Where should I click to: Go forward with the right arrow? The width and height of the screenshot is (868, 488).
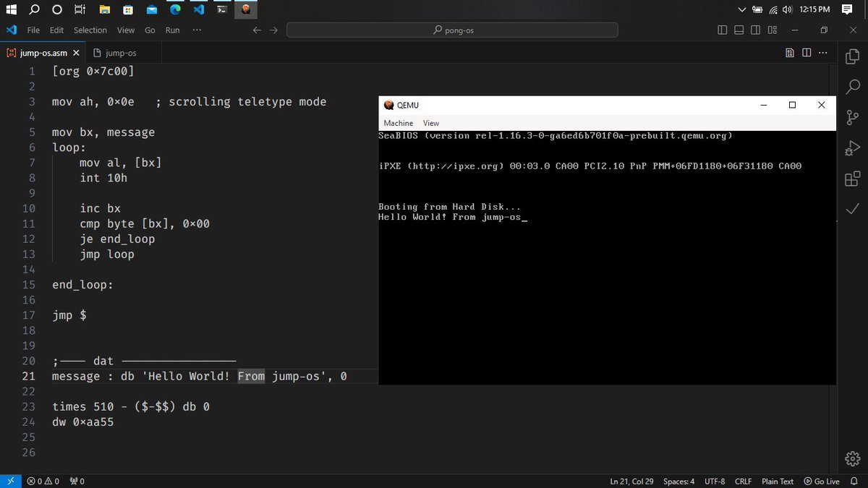(273, 30)
